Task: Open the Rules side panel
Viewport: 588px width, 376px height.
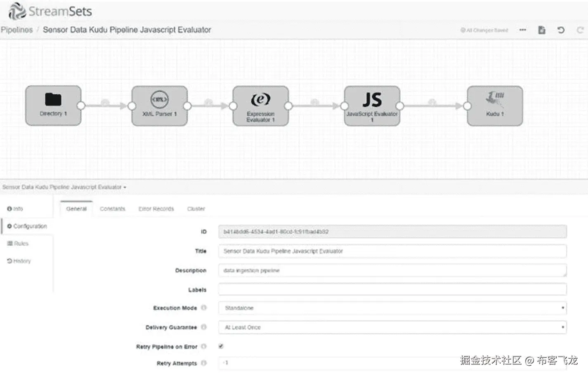Action: point(18,244)
